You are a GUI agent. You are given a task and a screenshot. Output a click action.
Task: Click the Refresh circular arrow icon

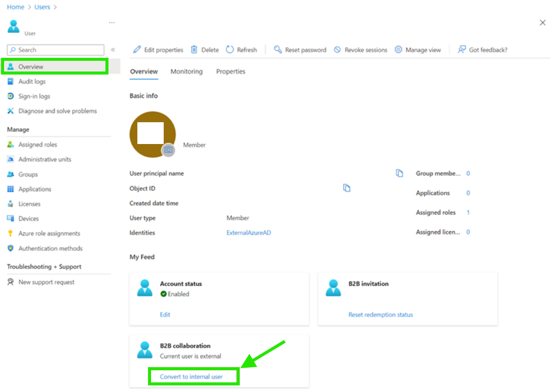[230, 50]
